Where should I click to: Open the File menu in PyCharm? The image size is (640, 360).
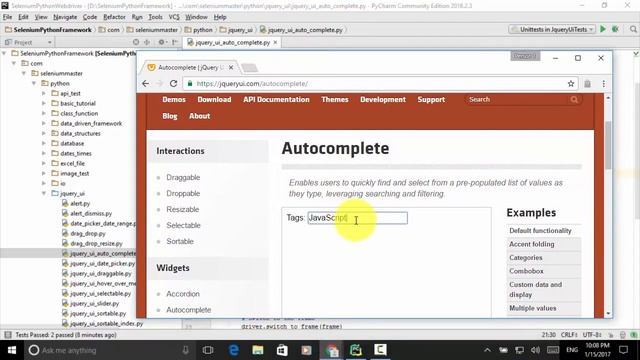[x=7, y=17]
